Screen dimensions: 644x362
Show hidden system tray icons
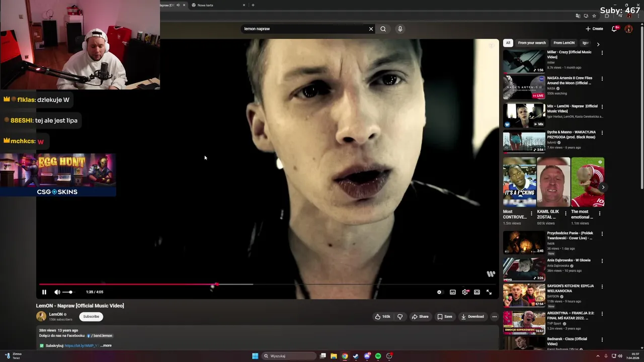598,356
